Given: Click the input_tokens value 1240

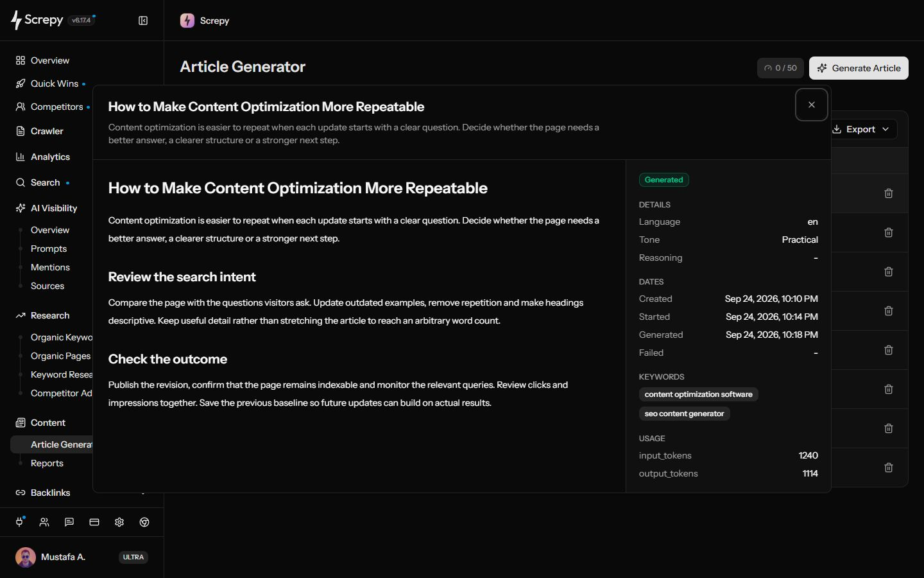Looking at the screenshot, I should (x=808, y=455).
